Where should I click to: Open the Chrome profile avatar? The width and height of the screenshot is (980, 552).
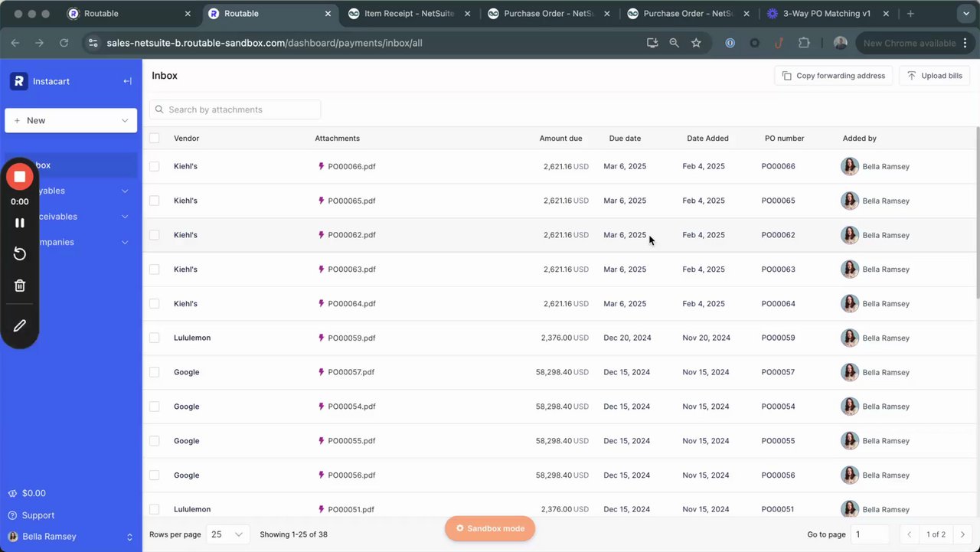tap(840, 43)
